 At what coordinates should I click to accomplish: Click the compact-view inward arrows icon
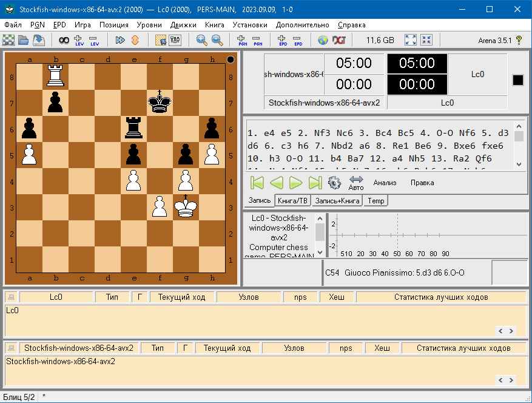(426, 40)
